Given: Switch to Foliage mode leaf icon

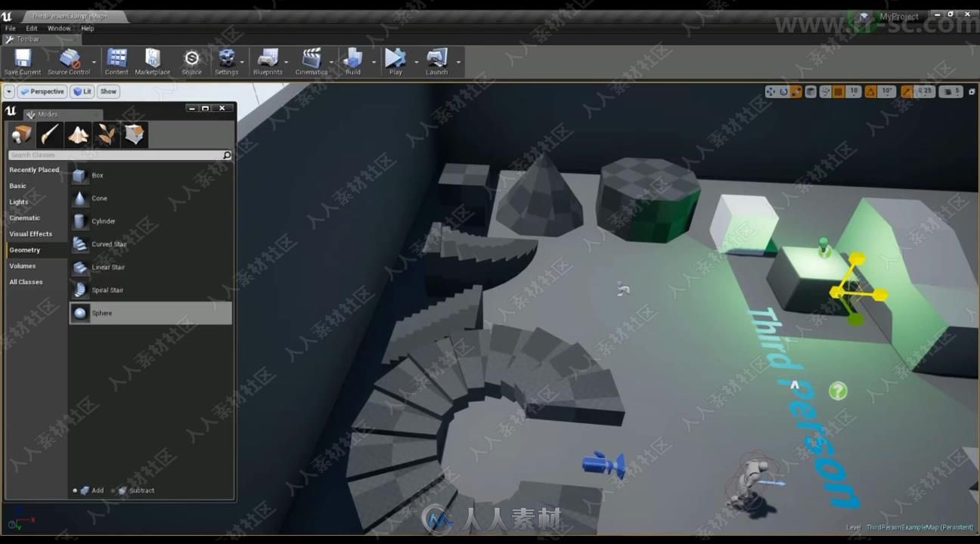Looking at the screenshot, I should pos(107,134).
